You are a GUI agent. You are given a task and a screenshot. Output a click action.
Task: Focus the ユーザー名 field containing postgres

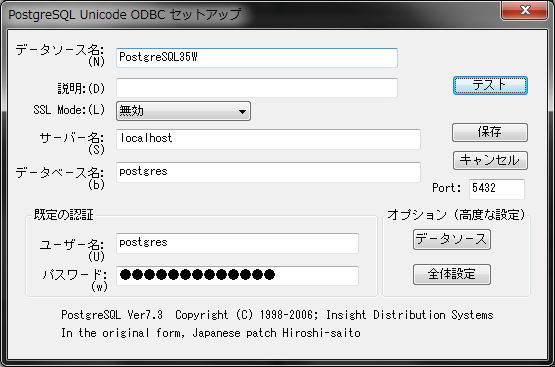(x=237, y=243)
